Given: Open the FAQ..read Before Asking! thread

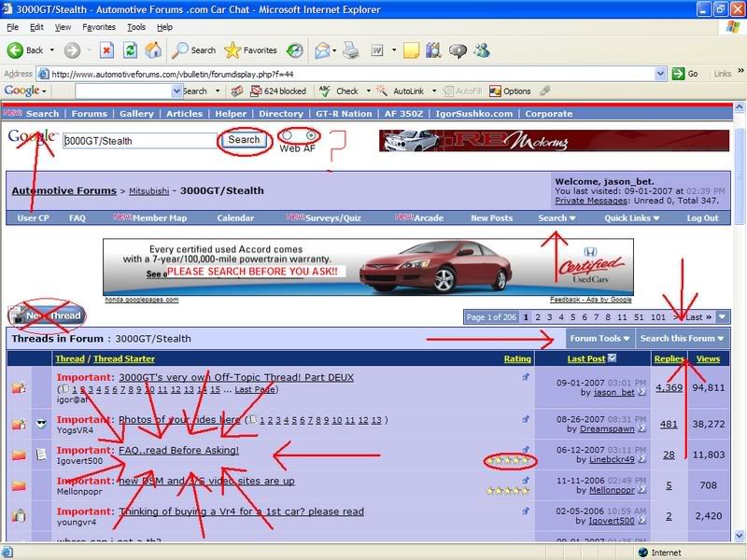Looking at the screenshot, I should [178, 451].
